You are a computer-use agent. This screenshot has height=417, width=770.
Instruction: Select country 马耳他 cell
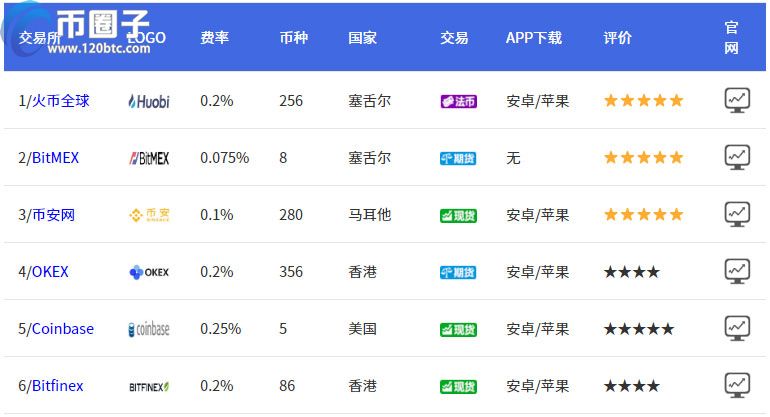click(x=369, y=215)
